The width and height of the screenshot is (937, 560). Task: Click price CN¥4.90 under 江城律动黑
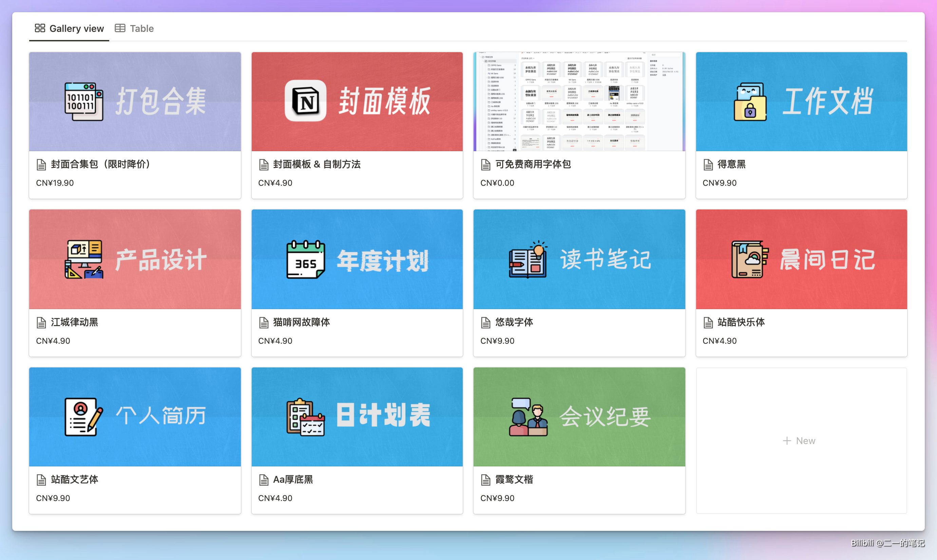53,340
